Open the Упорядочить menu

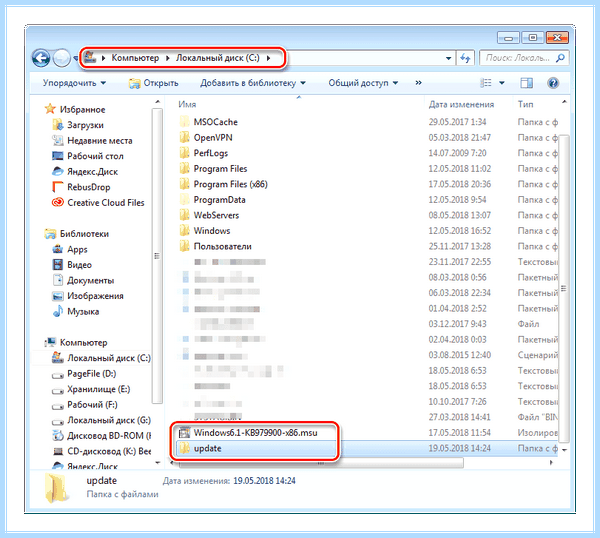click(x=74, y=83)
